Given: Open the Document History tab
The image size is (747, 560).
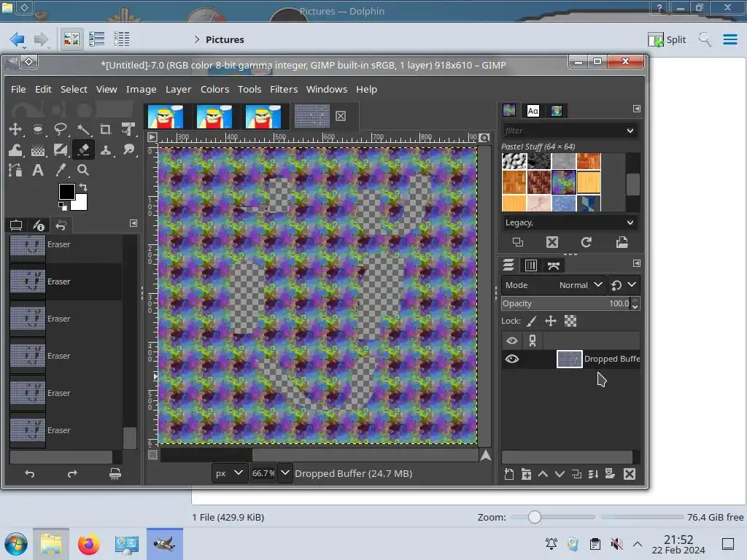Looking at the screenshot, I should [x=557, y=111].
